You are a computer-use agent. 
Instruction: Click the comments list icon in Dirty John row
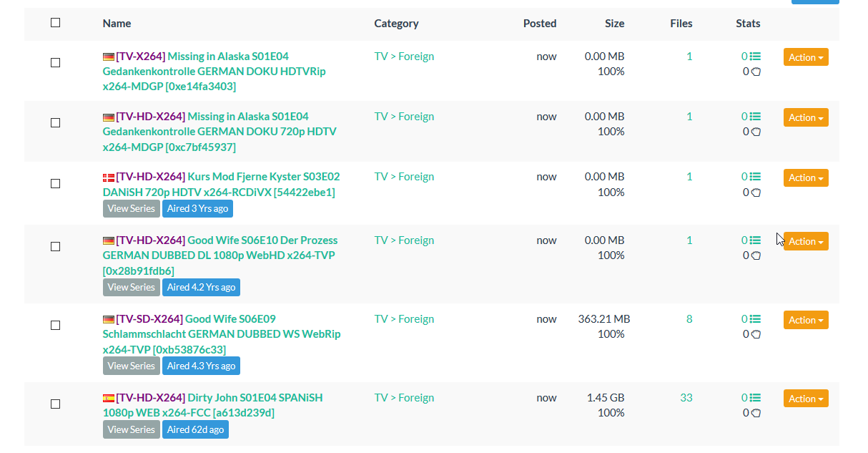(x=756, y=398)
